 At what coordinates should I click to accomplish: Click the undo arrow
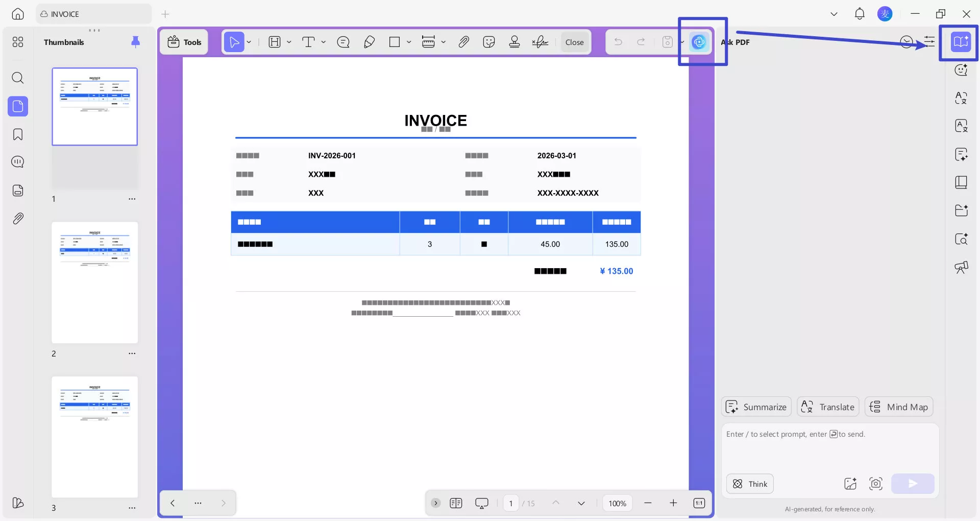click(618, 42)
